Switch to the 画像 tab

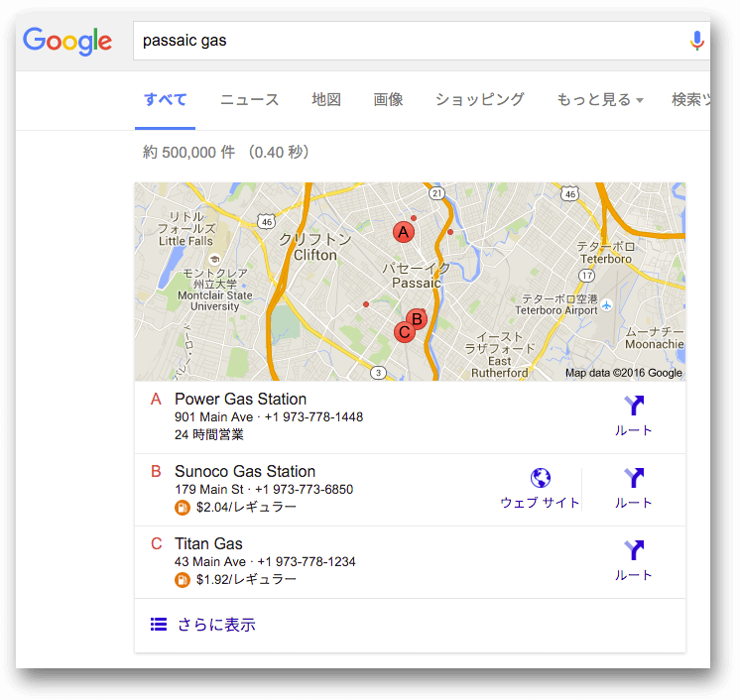[388, 99]
